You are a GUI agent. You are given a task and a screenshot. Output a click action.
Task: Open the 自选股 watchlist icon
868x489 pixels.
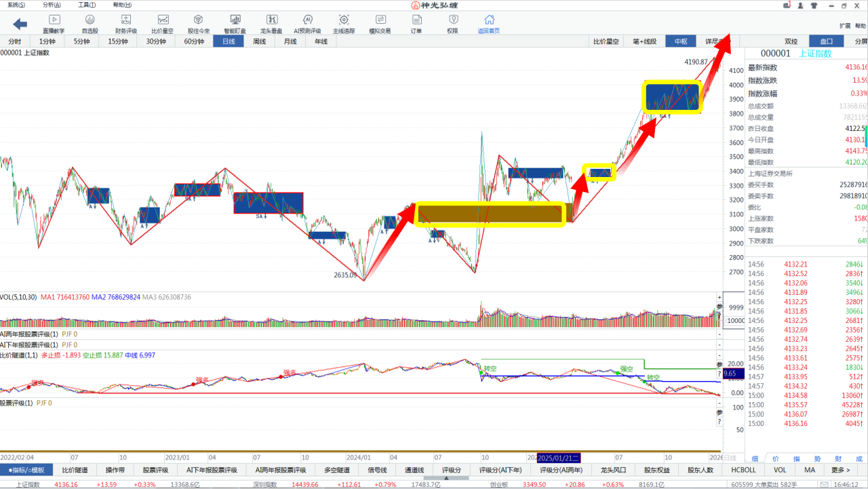[x=90, y=24]
